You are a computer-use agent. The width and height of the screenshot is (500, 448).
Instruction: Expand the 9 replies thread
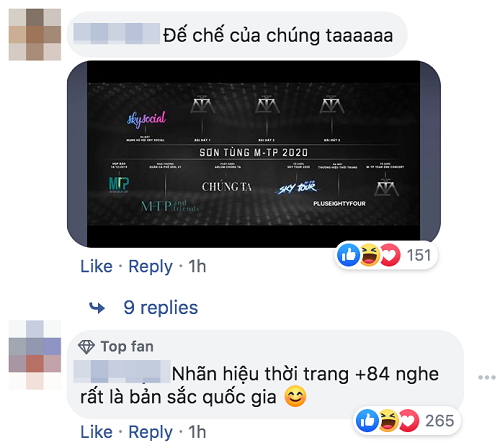(x=160, y=307)
